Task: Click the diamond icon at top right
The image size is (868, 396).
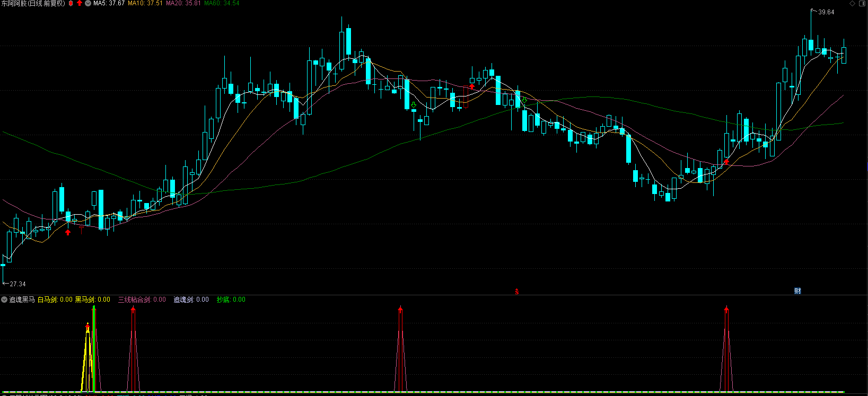Action: pyautogui.click(x=853, y=3)
